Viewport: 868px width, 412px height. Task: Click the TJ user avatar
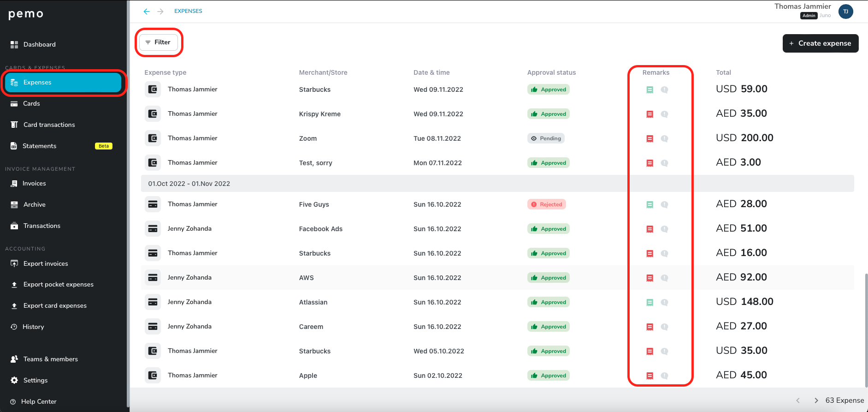(x=845, y=12)
